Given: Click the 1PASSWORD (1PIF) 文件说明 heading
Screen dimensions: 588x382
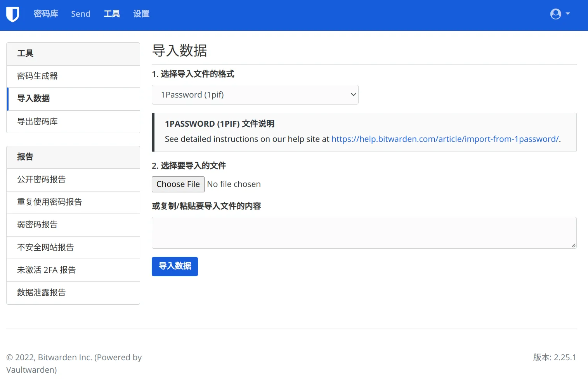Looking at the screenshot, I should 220,124.
